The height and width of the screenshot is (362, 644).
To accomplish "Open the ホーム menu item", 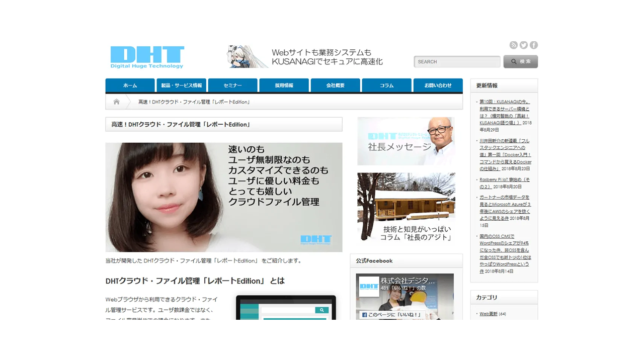I will click(x=130, y=85).
